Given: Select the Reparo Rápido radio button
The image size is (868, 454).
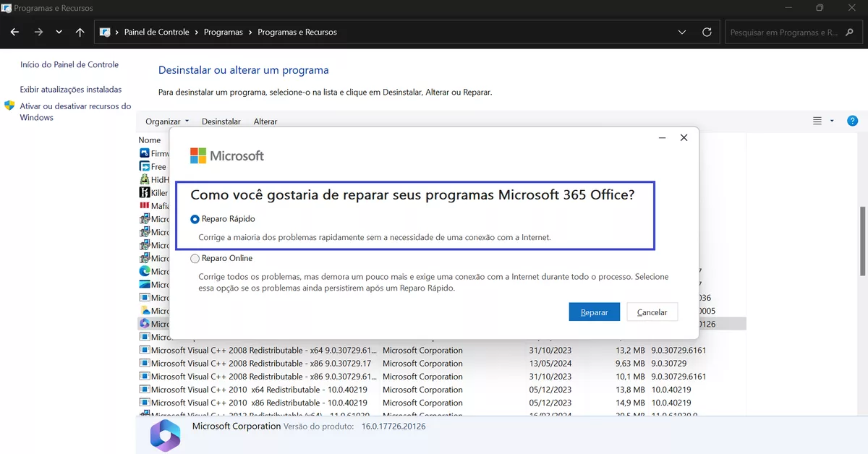Looking at the screenshot, I should click(x=195, y=219).
